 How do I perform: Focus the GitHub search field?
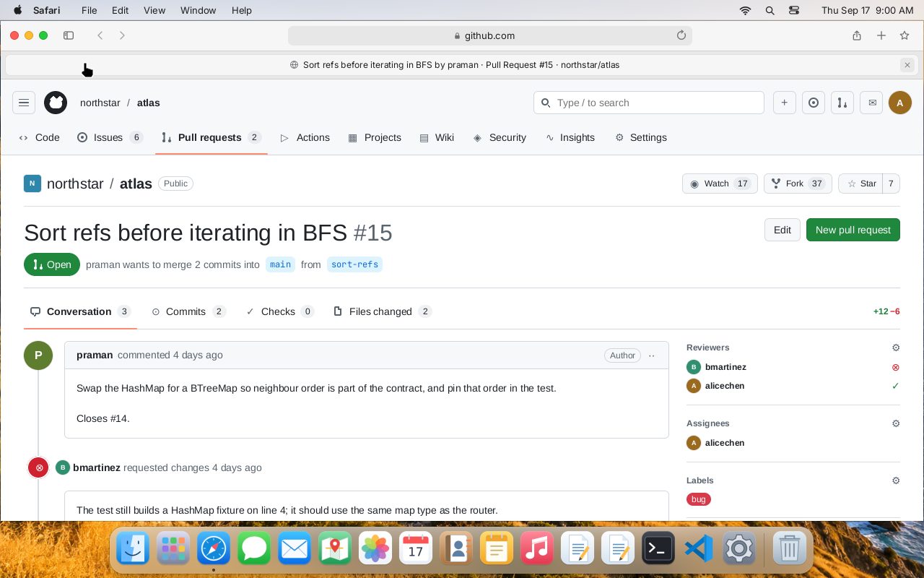[649, 103]
